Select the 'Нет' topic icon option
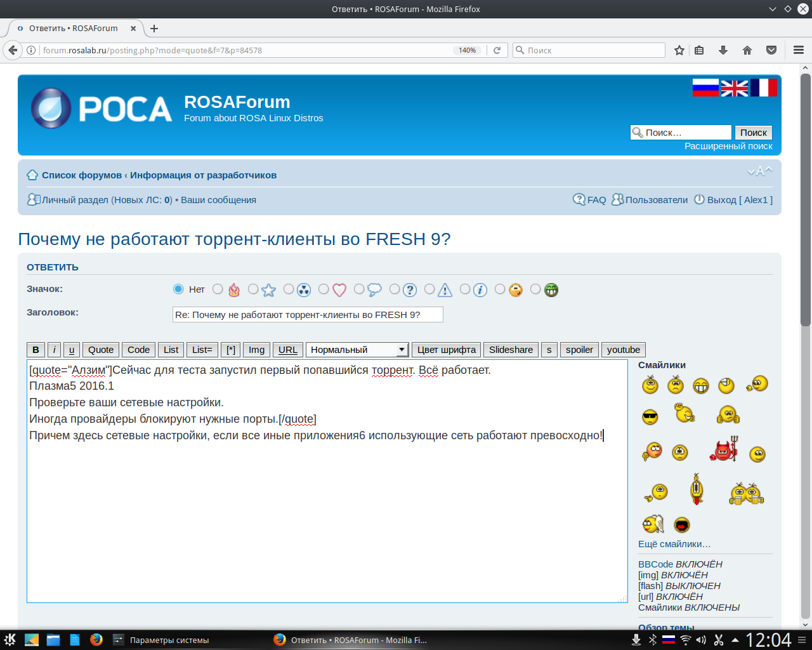This screenshot has width=812, height=650. [x=178, y=289]
